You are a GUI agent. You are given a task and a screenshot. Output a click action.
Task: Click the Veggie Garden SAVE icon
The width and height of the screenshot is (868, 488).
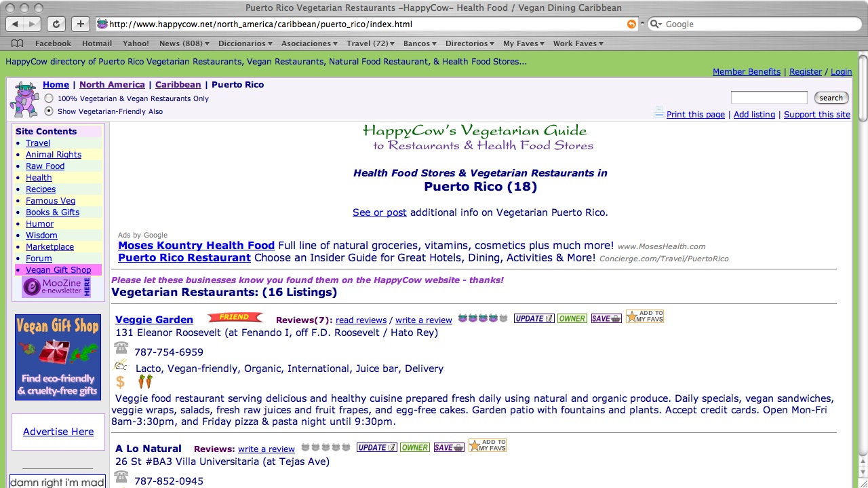click(606, 318)
